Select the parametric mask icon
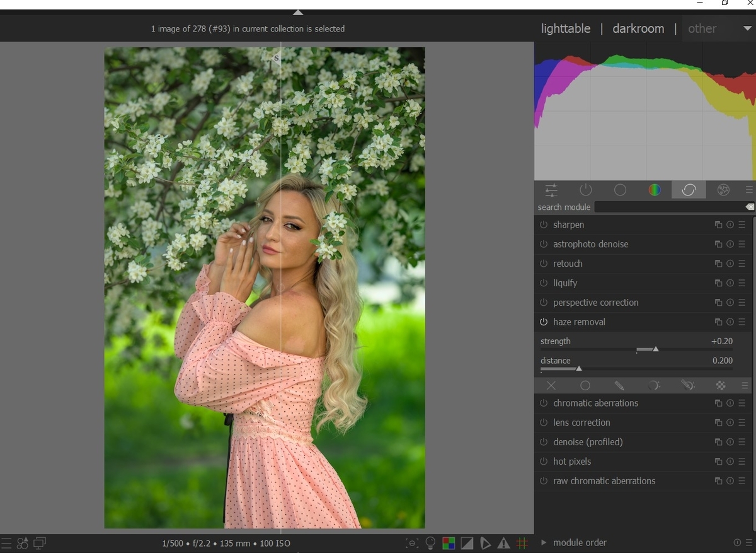This screenshot has width=756, height=553. coord(653,385)
